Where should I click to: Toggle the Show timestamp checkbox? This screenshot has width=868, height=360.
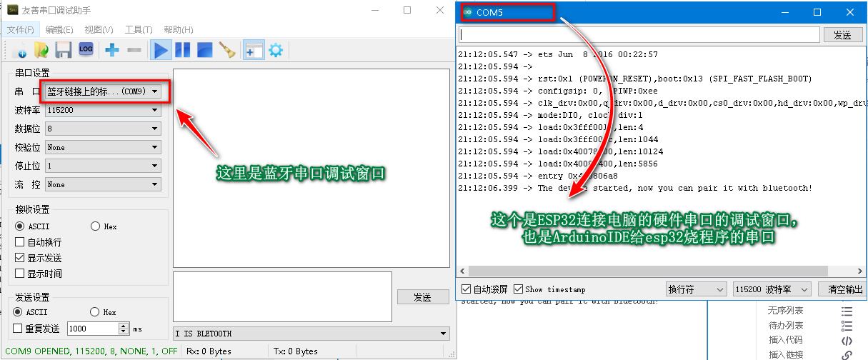(x=519, y=289)
